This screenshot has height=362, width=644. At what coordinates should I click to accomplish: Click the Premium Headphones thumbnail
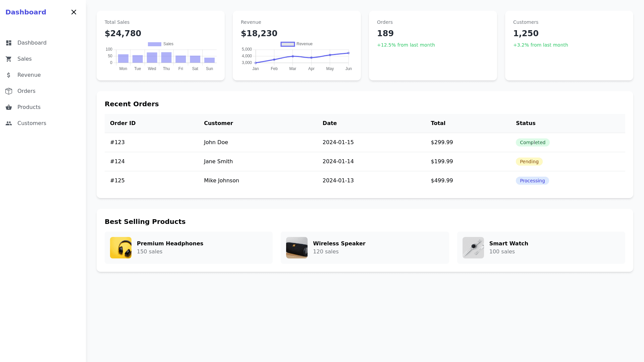[121, 248]
